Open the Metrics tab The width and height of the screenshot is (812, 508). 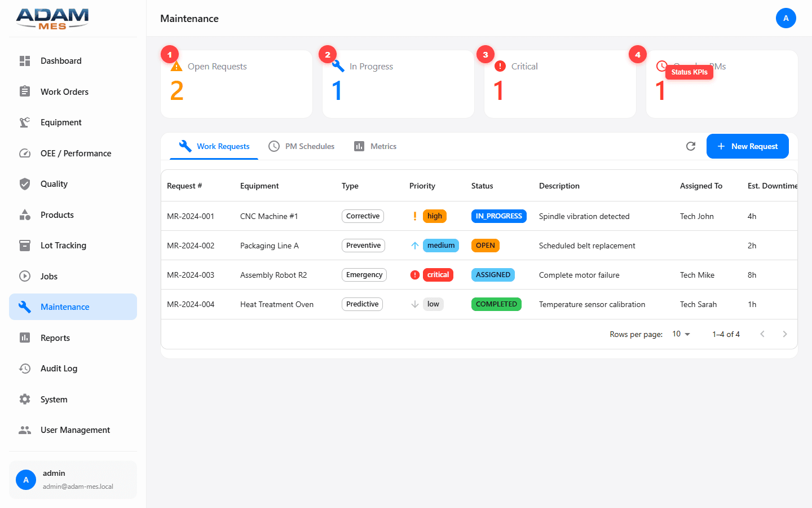[x=374, y=146]
